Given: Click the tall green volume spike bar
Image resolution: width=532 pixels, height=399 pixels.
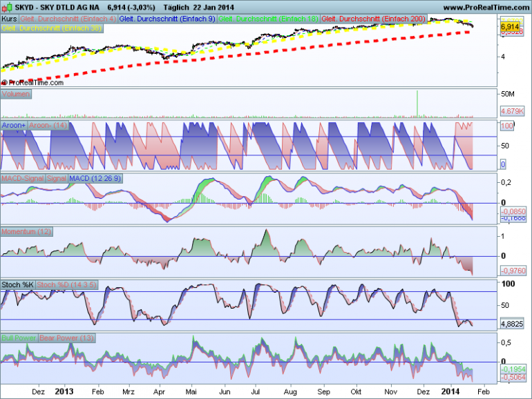Looking at the screenshot, I should click(417, 104).
